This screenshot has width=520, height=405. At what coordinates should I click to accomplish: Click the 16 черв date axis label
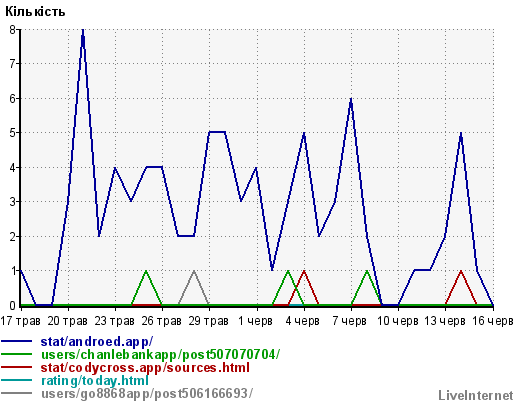(493, 321)
